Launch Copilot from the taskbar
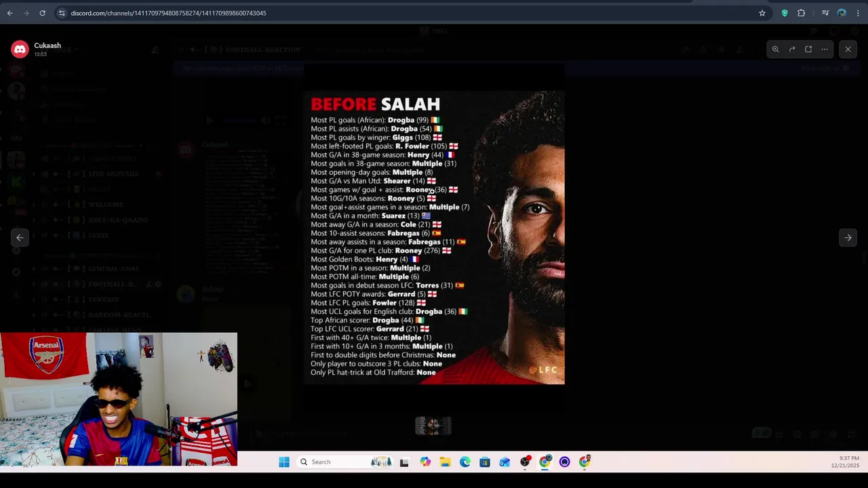Viewport: 868px width, 488px height. point(425,462)
